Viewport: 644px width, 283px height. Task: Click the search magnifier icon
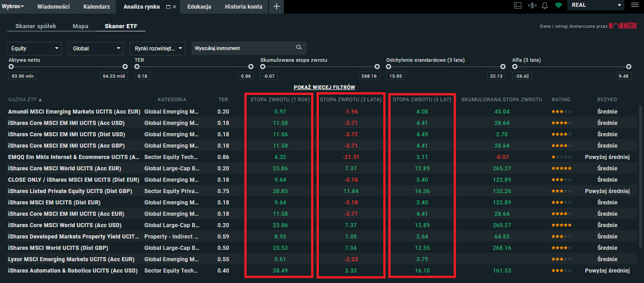[x=299, y=48]
